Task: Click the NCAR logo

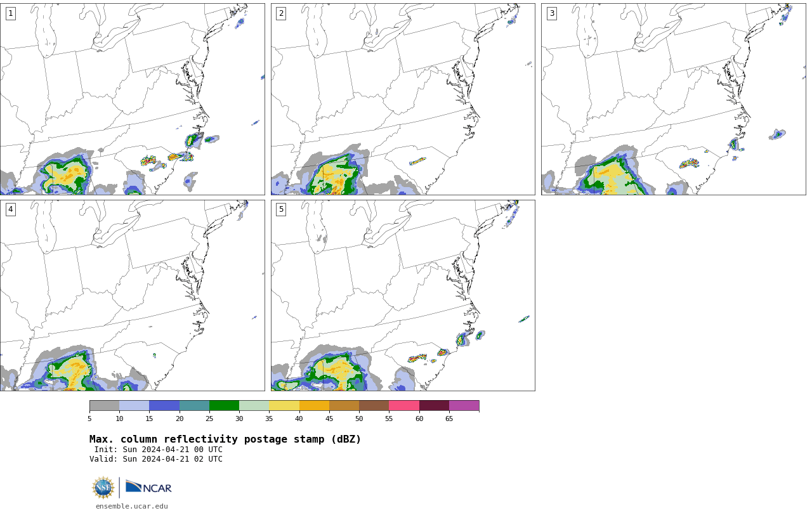Action: (148, 487)
